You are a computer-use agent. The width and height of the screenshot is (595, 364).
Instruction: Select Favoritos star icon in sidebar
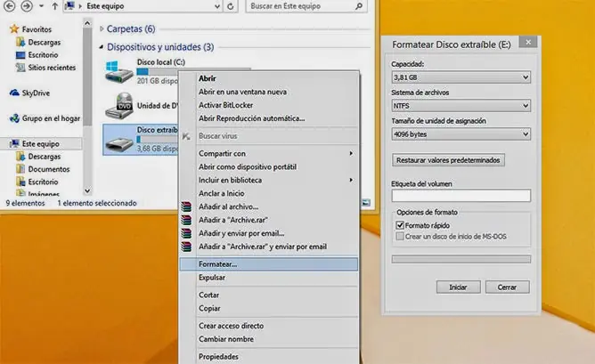coord(14,28)
